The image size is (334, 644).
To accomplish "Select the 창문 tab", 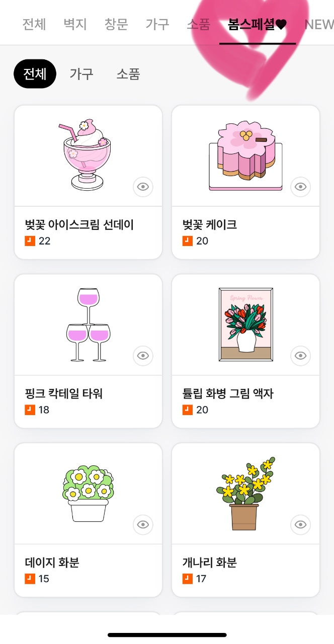I will [x=116, y=24].
